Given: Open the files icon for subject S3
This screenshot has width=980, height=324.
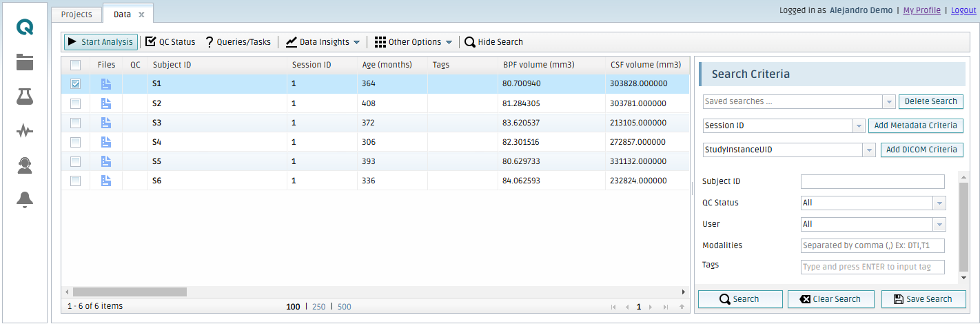Looking at the screenshot, I should point(106,123).
